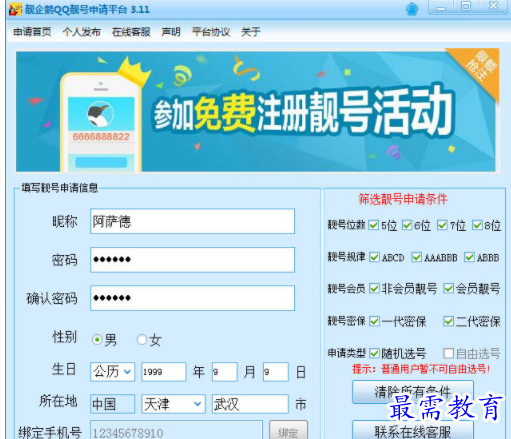Open the 平台协议 menu
This screenshot has width=511, height=439.
(x=211, y=32)
